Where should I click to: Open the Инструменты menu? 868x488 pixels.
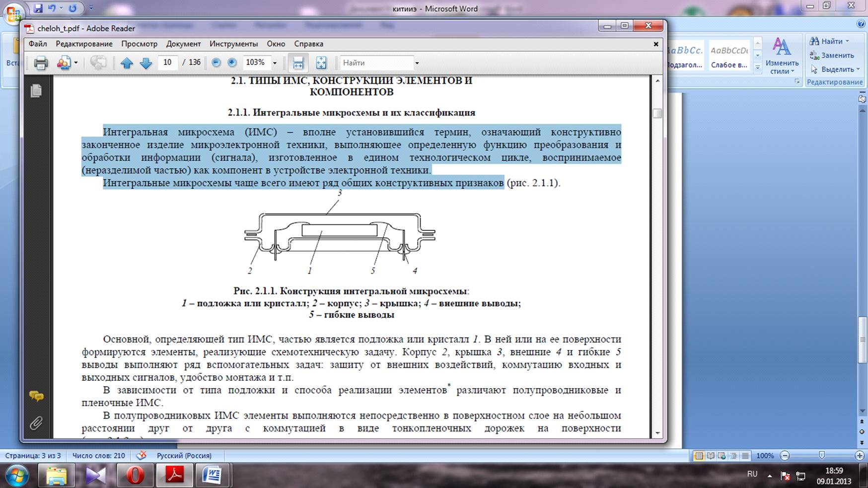[233, 44]
